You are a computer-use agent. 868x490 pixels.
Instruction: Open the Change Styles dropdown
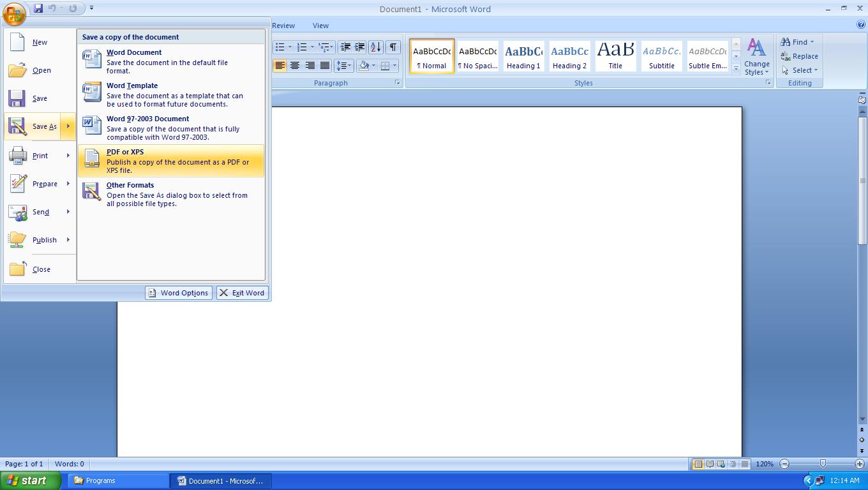point(757,57)
